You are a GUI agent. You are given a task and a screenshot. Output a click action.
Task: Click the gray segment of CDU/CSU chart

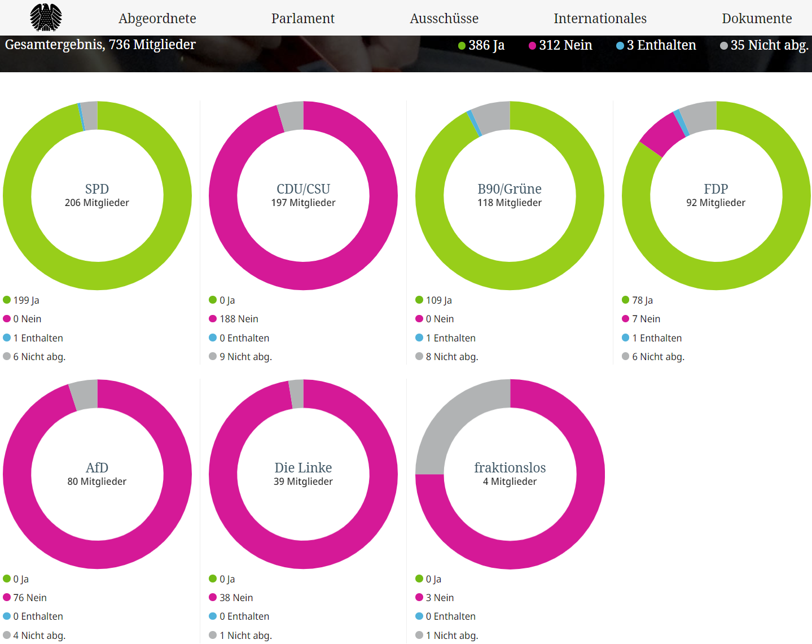click(291, 116)
